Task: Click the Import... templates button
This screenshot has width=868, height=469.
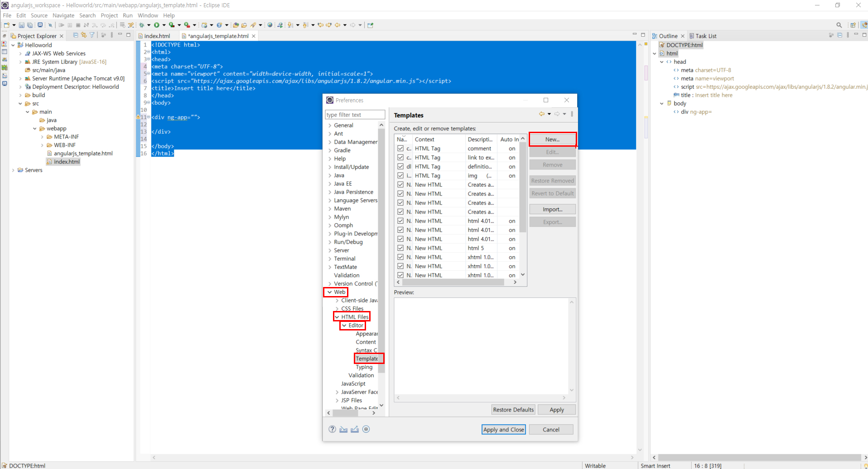Action: pos(552,210)
